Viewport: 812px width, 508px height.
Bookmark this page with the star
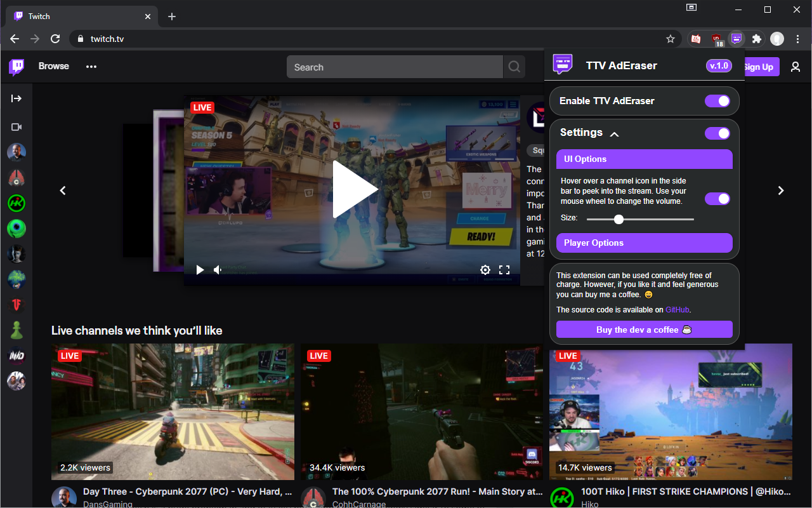tap(671, 39)
